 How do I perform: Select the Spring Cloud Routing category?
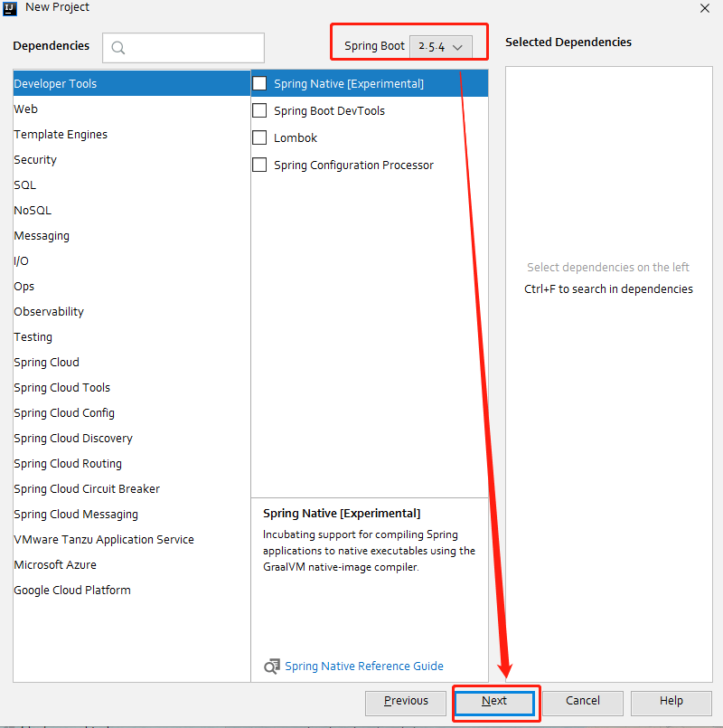click(x=132, y=464)
